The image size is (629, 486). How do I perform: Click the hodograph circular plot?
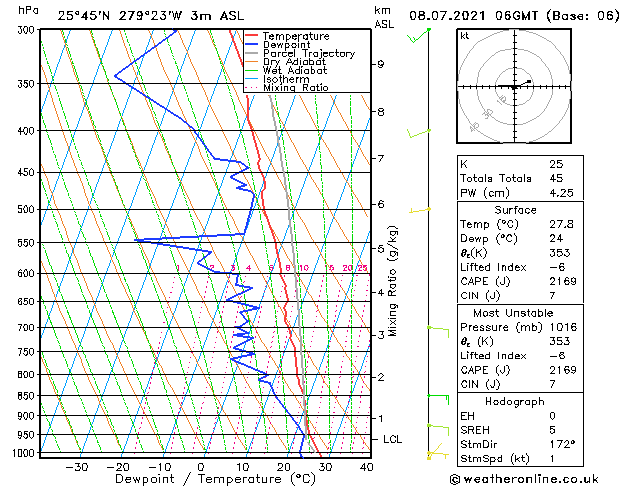515,87
